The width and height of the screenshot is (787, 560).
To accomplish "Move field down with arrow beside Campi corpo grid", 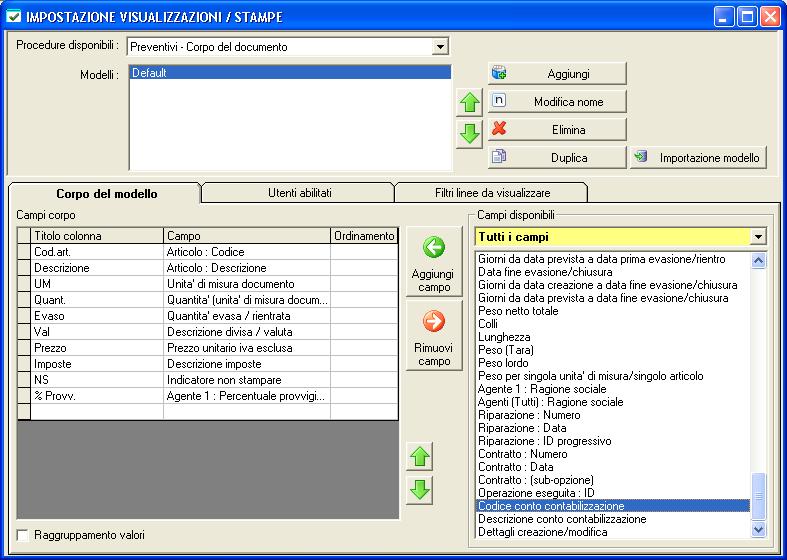I will [420, 490].
